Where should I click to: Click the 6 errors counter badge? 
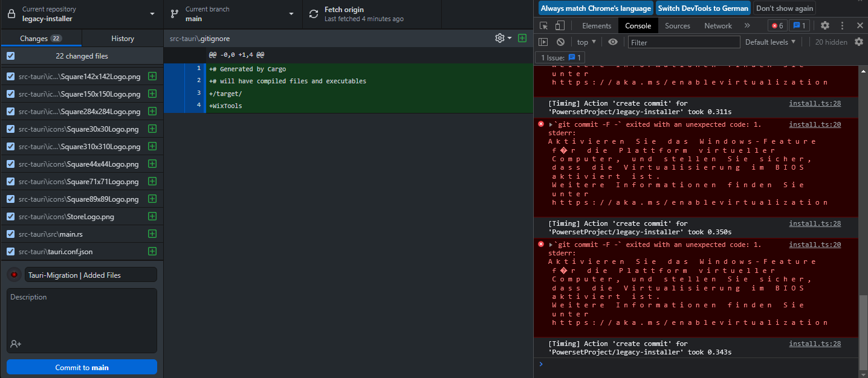pos(777,25)
